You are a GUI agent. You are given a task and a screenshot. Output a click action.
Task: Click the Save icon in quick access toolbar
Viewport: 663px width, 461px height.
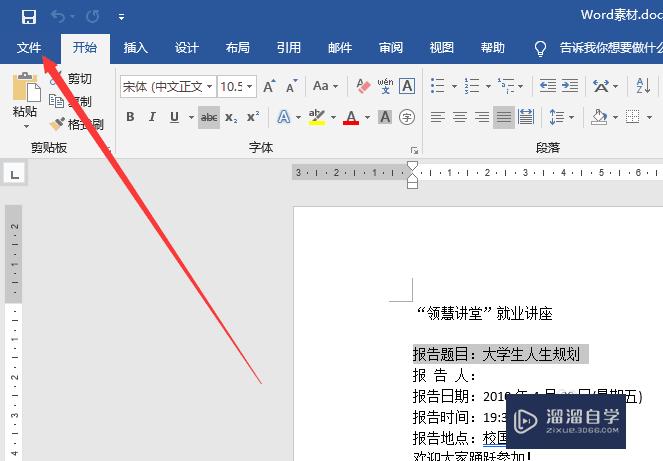point(29,17)
